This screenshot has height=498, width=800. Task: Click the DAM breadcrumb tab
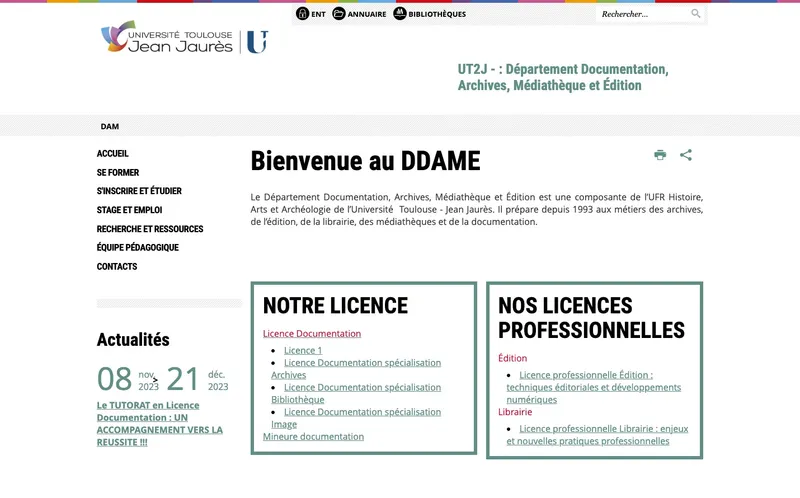110,127
